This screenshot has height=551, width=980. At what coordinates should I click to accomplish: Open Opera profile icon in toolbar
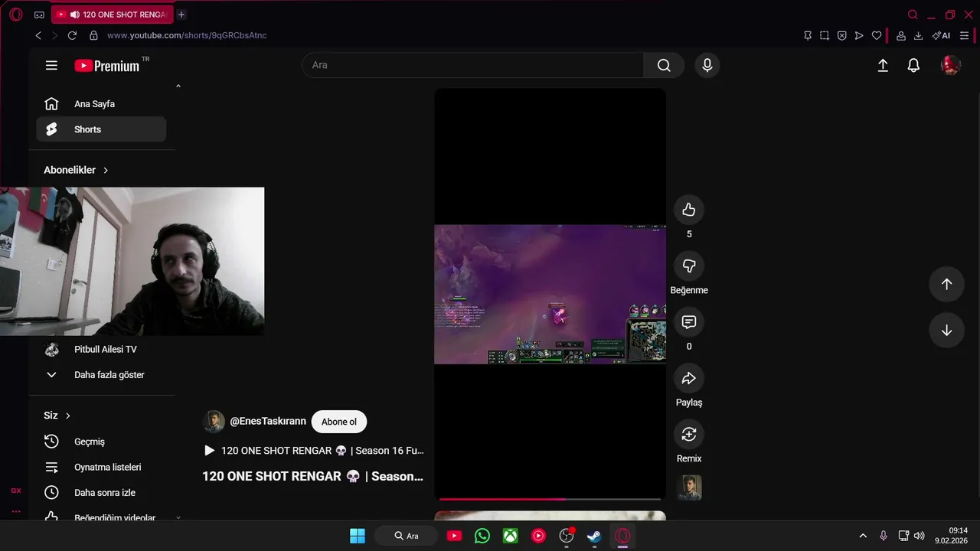coord(901,35)
